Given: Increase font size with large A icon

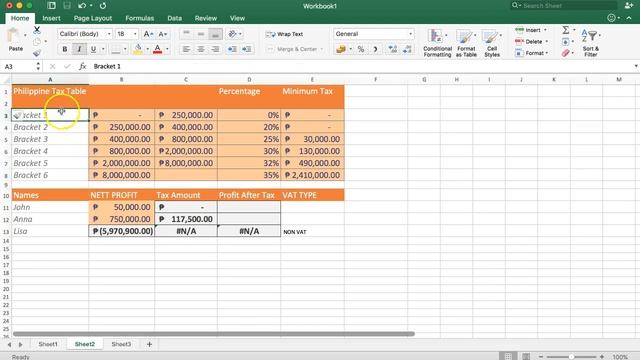Looking at the screenshot, I should coord(149,34).
